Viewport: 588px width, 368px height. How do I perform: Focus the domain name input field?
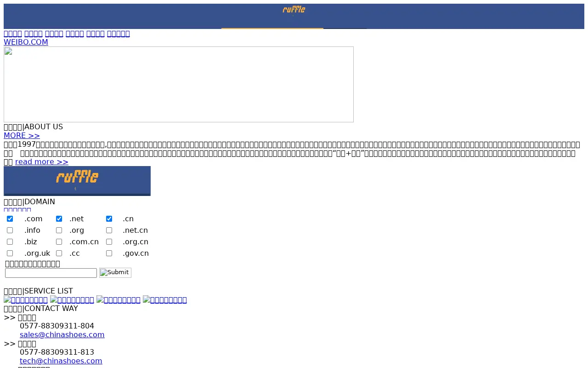click(x=51, y=273)
